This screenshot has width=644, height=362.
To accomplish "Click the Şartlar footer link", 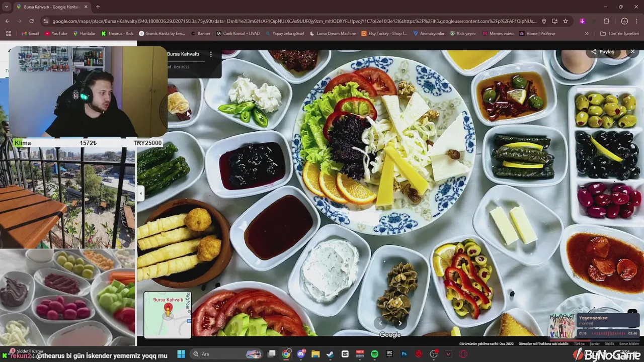I will [x=595, y=344].
